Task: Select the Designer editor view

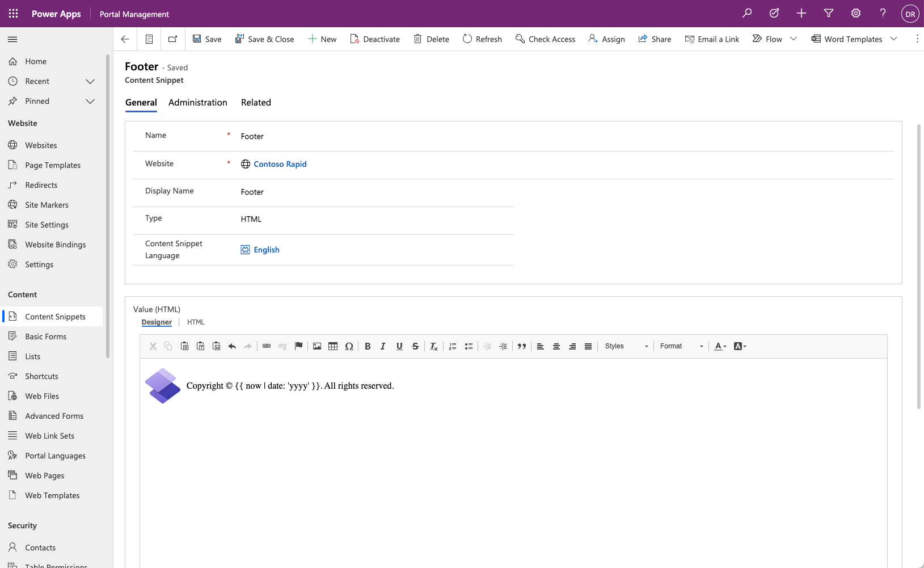Action: tap(157, 322)
